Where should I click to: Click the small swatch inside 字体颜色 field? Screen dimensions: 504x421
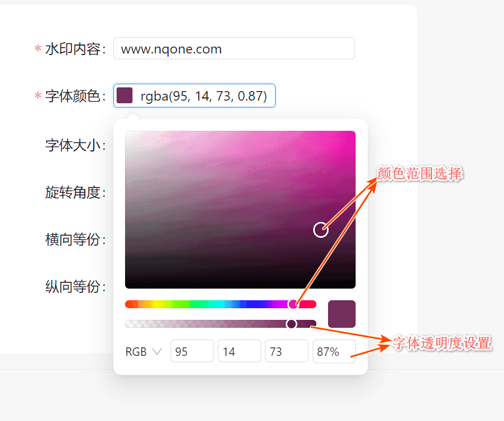pyautogui.click(x=125, y=95)
